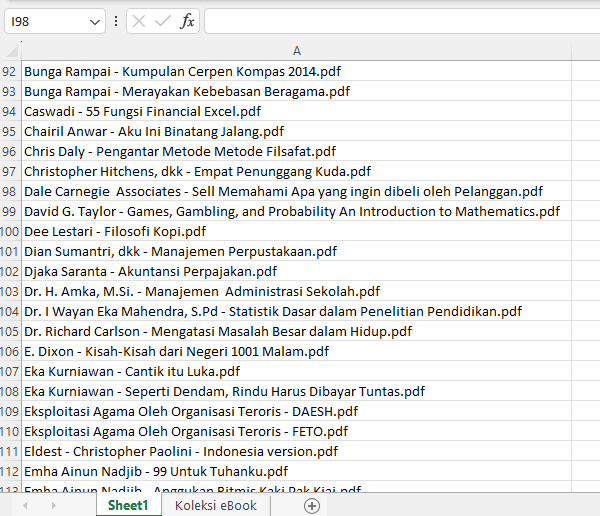Add a new sheet with plus icon
Screen dimensions: 600x516
[x=312, y=506]
